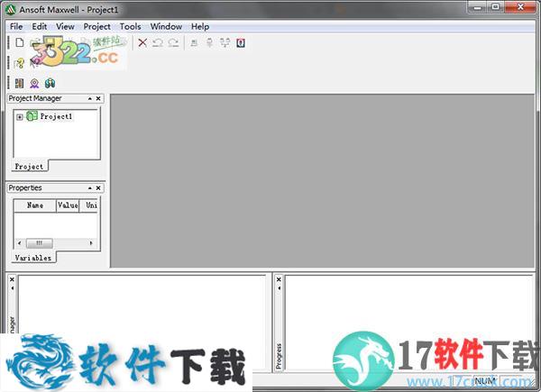541x392 pixels.
Task: Close the Progress panel
Action: click(x=279, y=279)
